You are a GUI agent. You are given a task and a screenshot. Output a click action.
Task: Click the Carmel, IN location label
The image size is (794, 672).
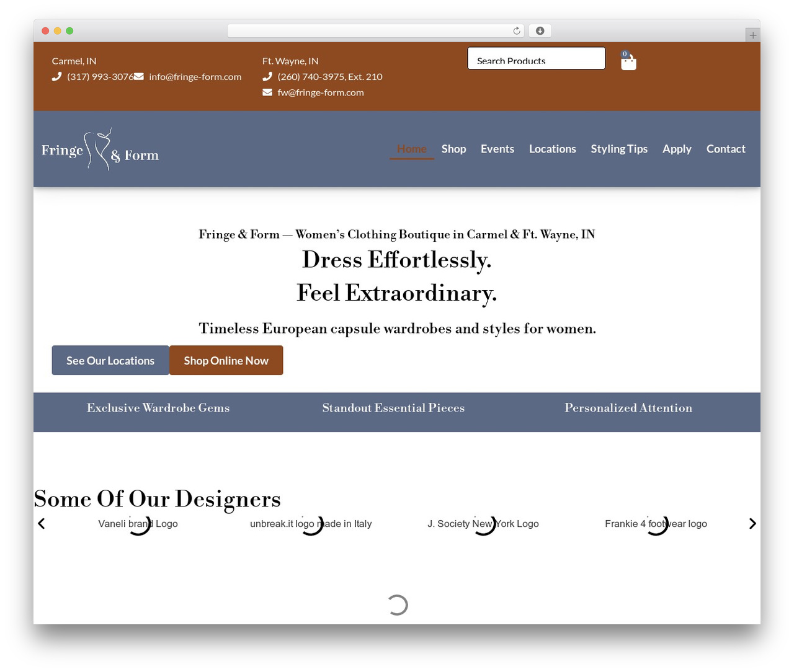pyautogui.click(x=74, y=61)
